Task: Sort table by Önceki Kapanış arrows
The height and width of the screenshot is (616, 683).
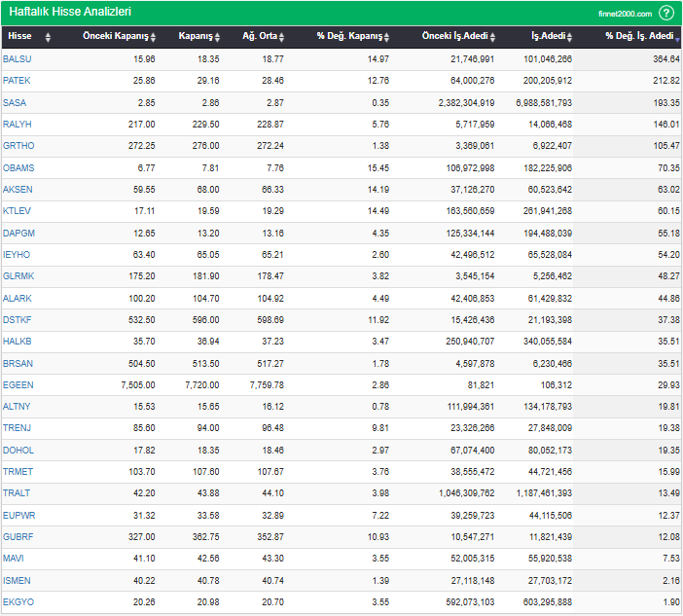Action: point(155,37)
